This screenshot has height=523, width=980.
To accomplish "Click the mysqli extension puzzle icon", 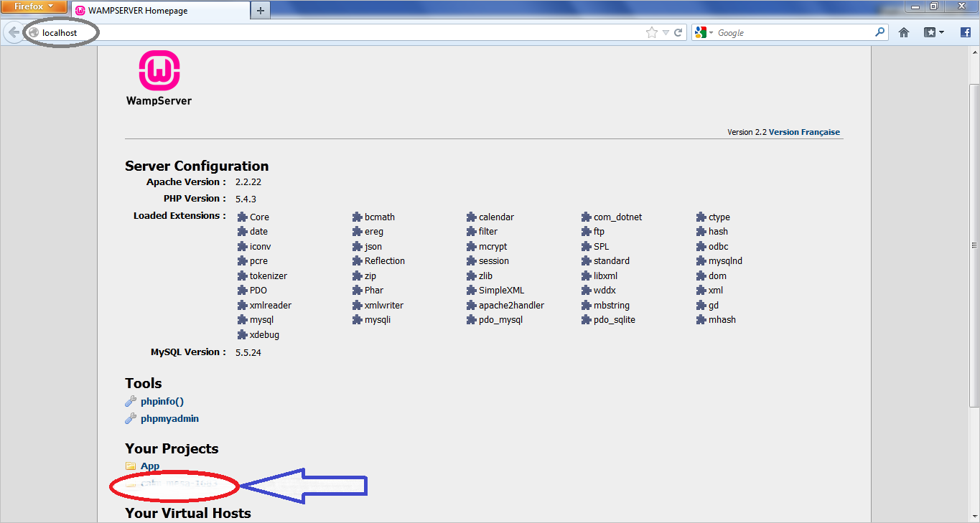I will pyautogui.click(x=358, y=319).
